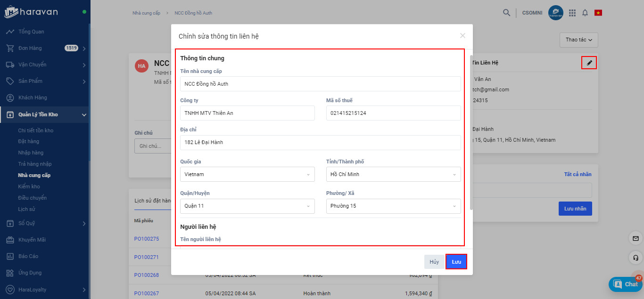This screenshot has width=644, height=299.
Task: Close the edit contact dialog
Action: coord(462,36)
